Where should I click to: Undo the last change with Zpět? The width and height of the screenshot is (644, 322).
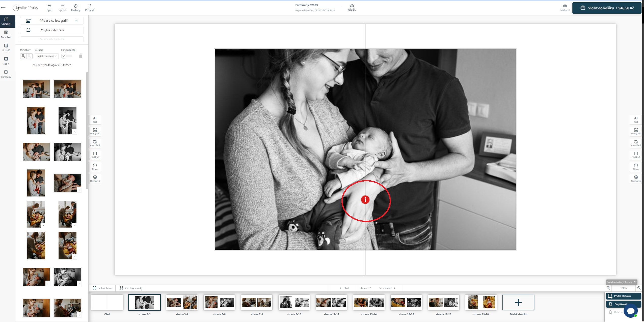pyautogui.click(x=49, y=7)
